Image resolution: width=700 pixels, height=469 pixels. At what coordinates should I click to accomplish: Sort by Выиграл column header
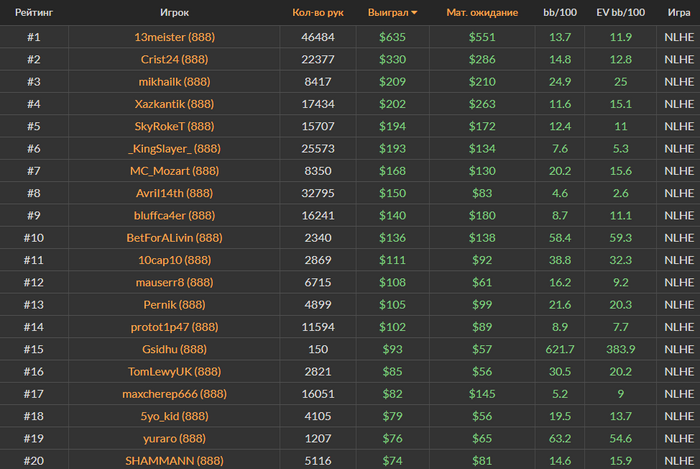point(388,12)
